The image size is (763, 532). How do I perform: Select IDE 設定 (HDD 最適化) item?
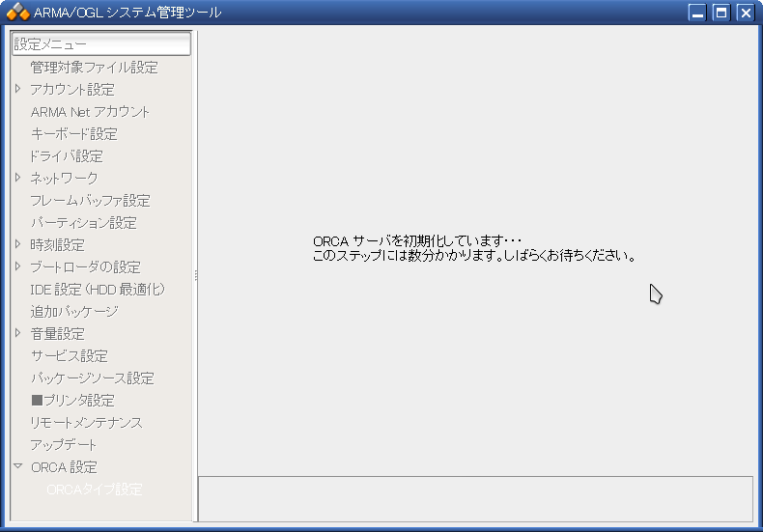point(98,289)
